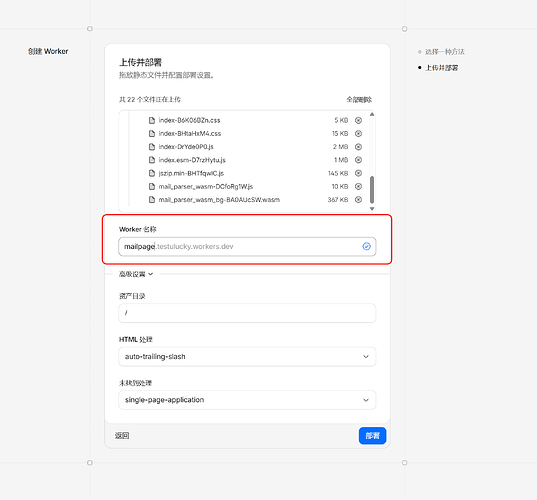The height and width of the screenshot is (500, 537).
Task: Remove the jszip.min-BHTfqwlC.js file
Action: pyautogui.click(x=358, y=173)
